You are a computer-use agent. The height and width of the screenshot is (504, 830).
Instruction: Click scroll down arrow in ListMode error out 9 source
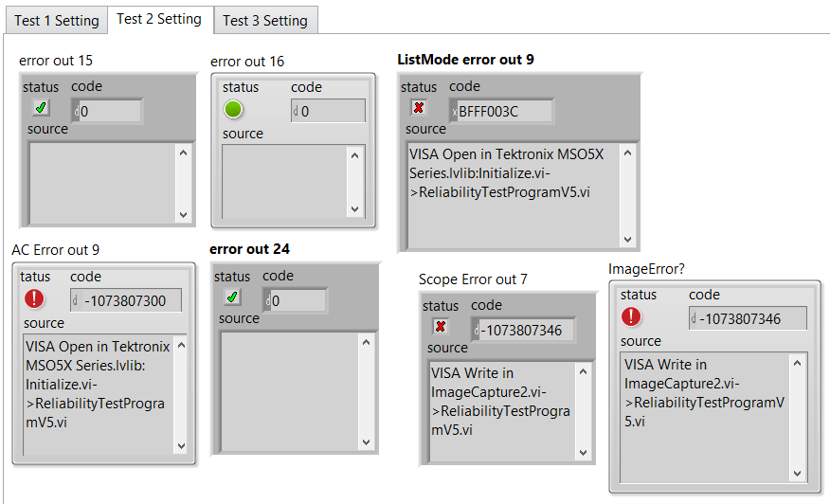click(x=628, y=240)
